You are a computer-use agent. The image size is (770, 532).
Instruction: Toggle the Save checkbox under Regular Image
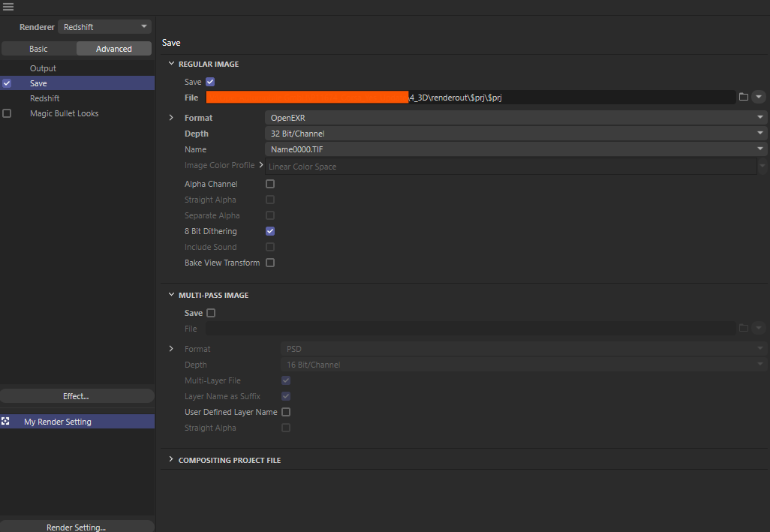click(210, 82)
